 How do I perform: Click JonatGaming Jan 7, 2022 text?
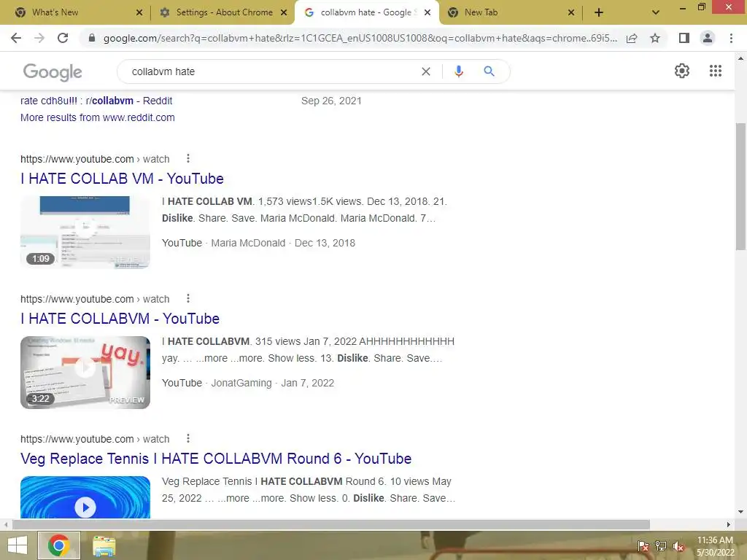click(x=273, y=383)
